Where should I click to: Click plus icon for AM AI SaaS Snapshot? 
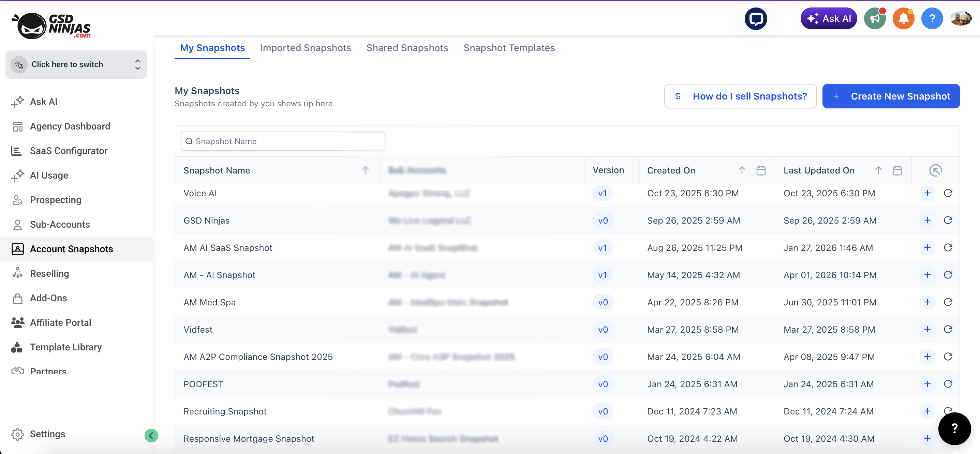click(x=927, y=247)
